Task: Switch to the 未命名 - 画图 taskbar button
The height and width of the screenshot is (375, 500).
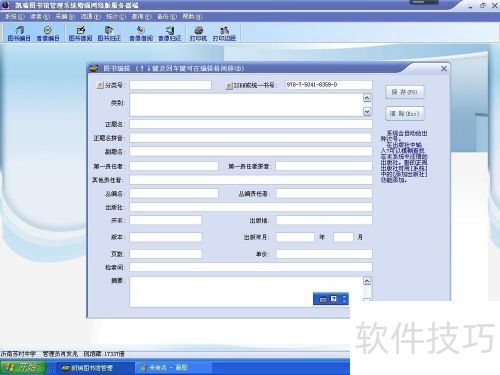Action: pyautogui.click(x=173, y=368)
